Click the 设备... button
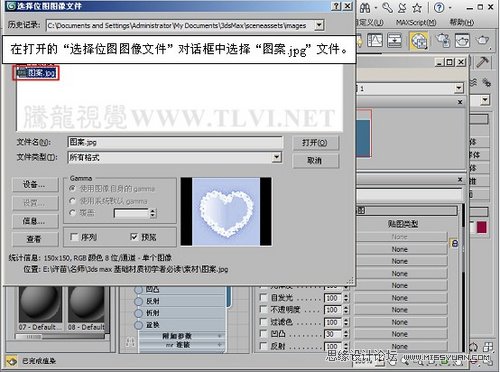 point(35,185)
